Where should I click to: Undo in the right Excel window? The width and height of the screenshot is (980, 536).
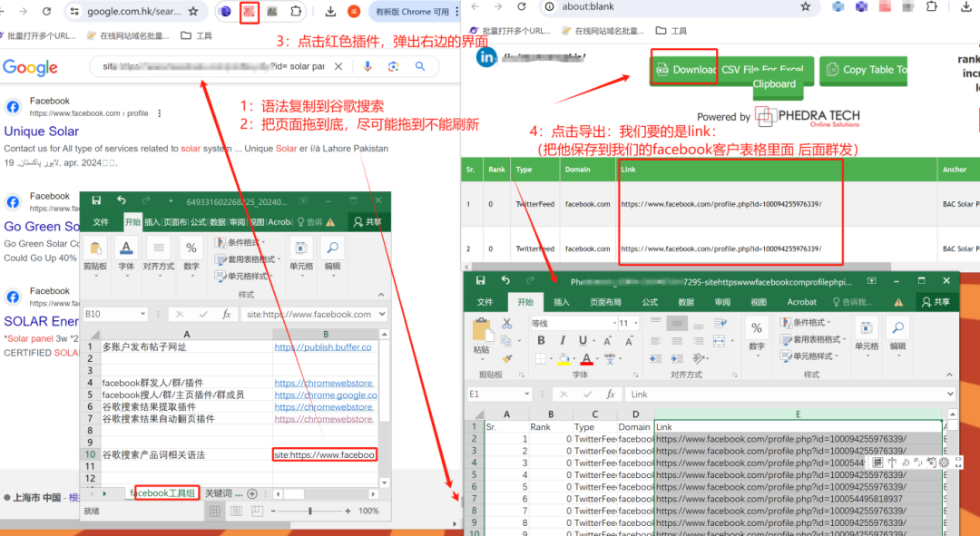tap(505, 280)
